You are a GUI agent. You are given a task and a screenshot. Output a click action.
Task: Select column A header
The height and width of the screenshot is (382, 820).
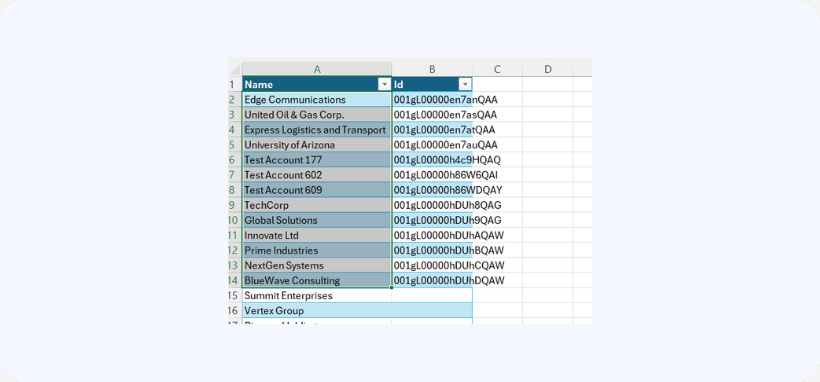317,69
